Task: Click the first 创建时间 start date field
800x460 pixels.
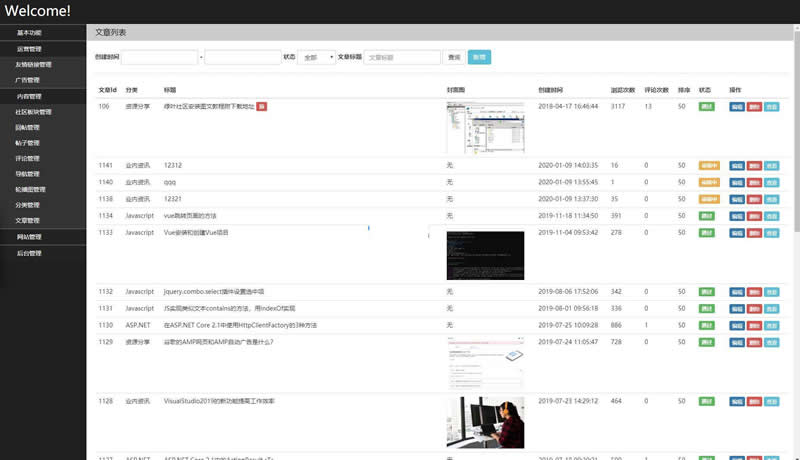Action: tap(160, 58)
